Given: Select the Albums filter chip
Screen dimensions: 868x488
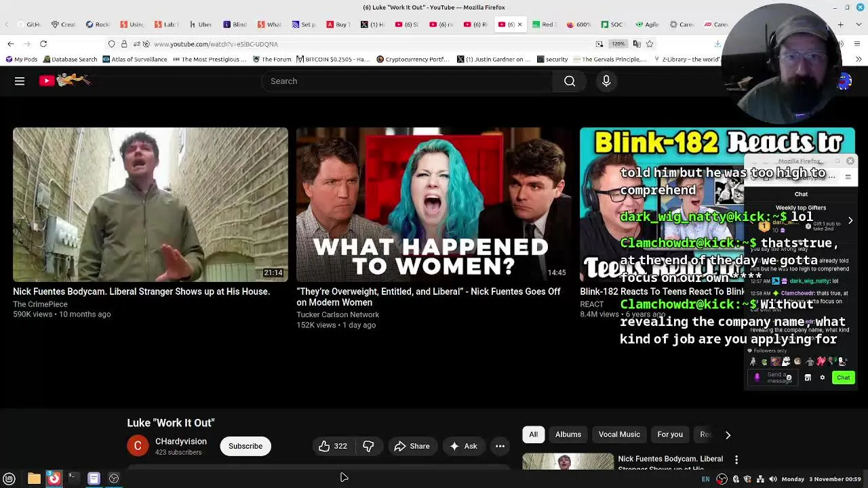Looking at the screenshot, I should tap(568, 434).
